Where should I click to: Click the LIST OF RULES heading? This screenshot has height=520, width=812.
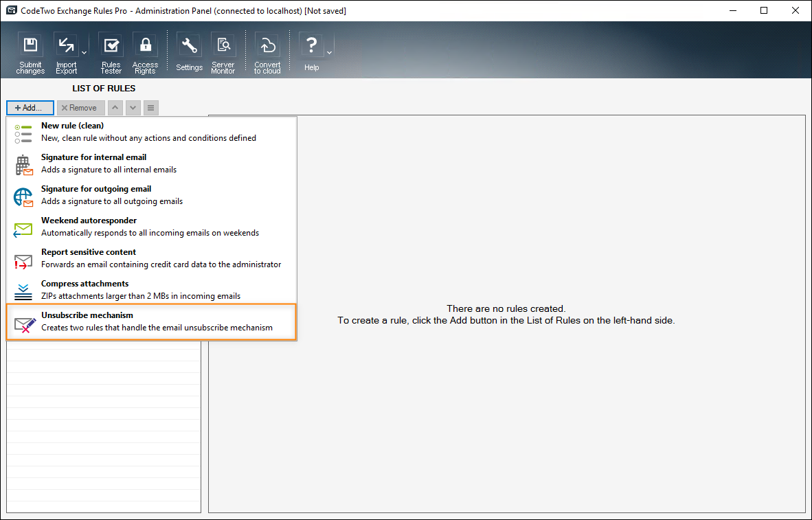(x=104, y=88)
